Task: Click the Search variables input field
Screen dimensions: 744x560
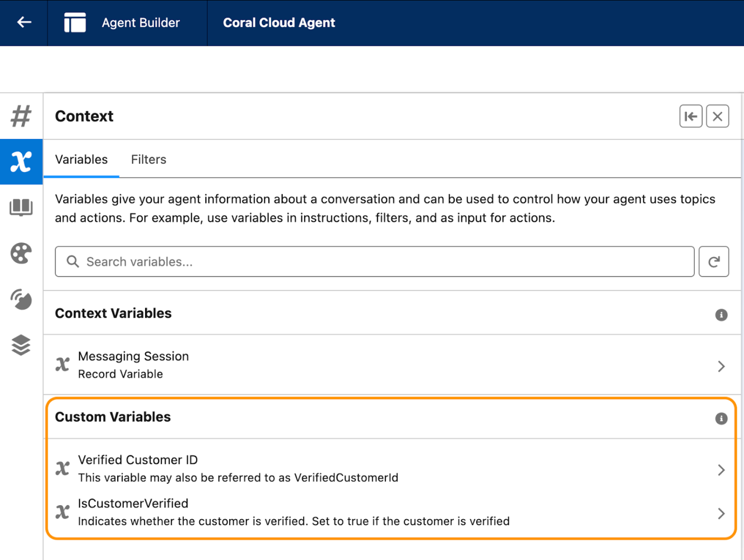Action: 374,262
